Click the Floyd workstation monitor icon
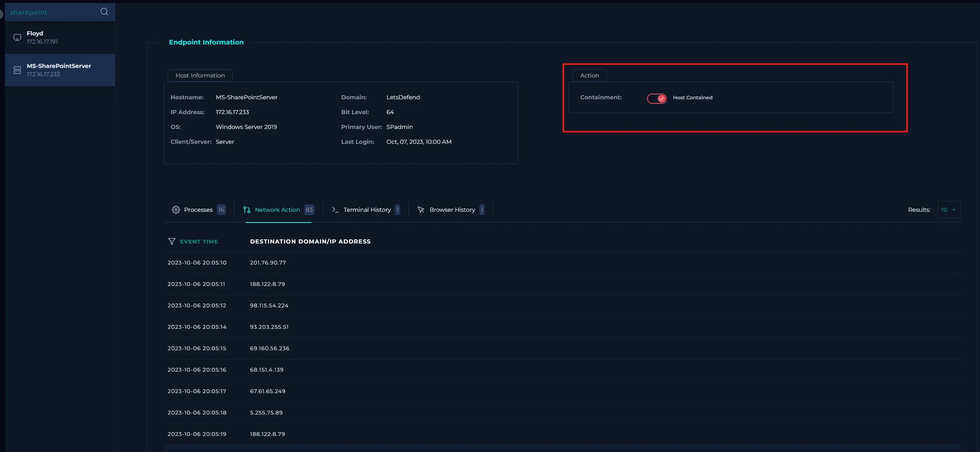The height and width of the screenshot is (452, 980). pos(17,37)
